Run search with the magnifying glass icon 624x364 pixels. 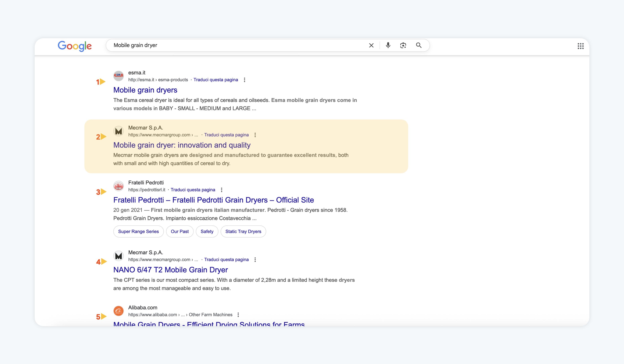coord(419,45)
